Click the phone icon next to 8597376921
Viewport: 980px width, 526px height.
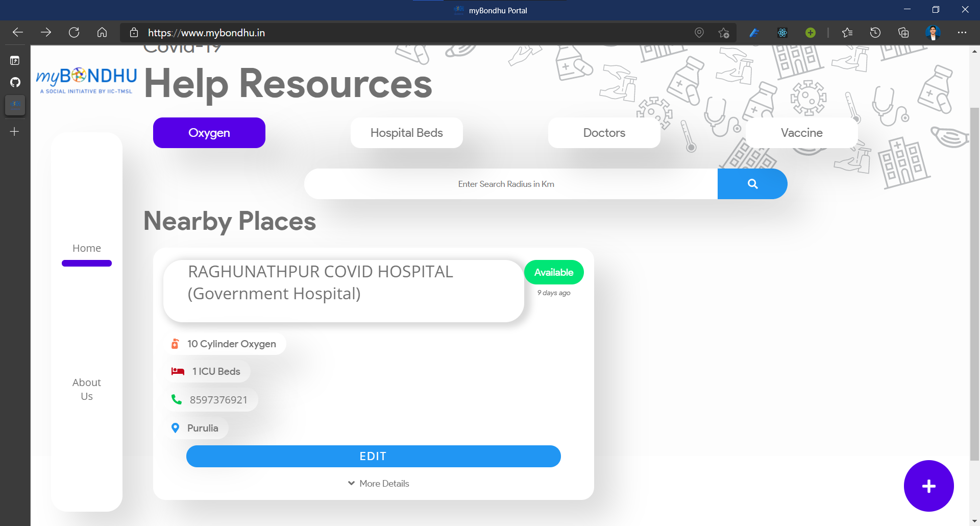click(x=177, y=399)
